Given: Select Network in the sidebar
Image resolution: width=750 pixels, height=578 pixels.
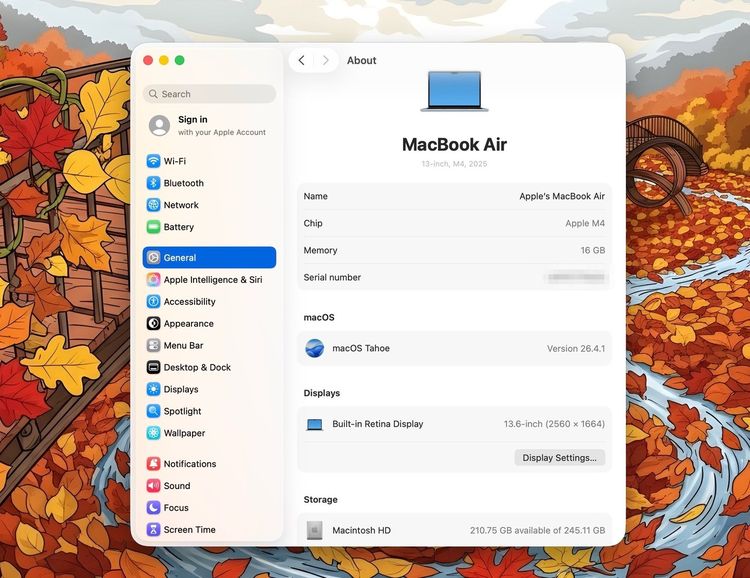Looking at the screenshot, I should coord(210,205).
